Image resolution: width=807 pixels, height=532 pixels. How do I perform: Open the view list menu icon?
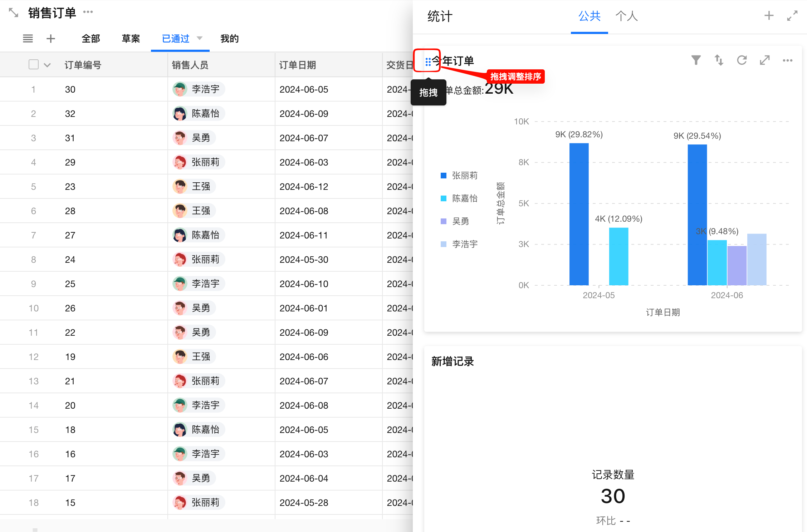[28, 39]
